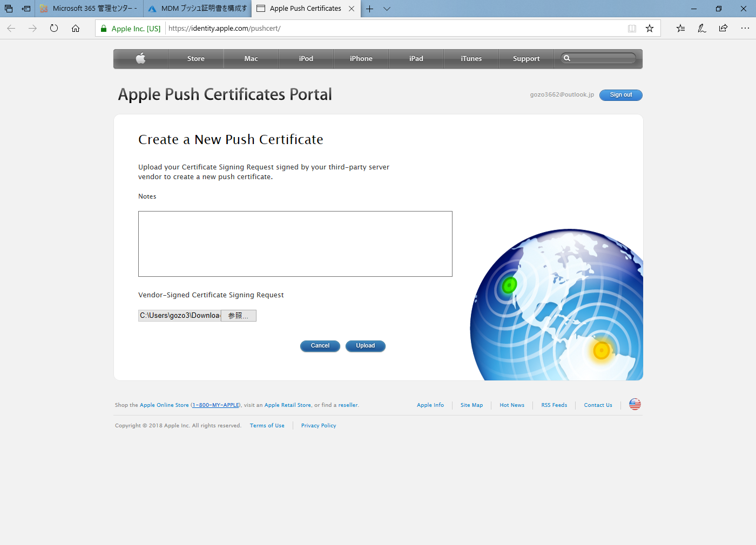Click the CSR file path field
The height and width of the screenshot is (545, 756).
tap(180, 316)
